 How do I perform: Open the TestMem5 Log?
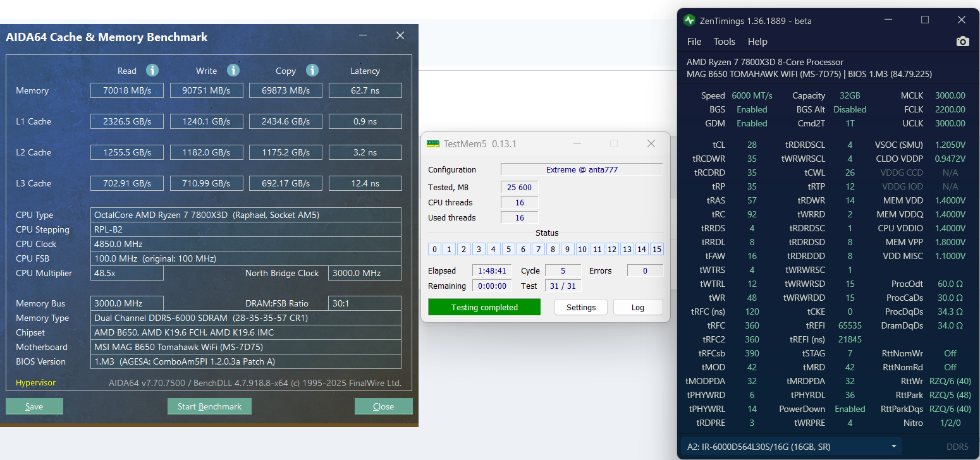tap(637, 308)
